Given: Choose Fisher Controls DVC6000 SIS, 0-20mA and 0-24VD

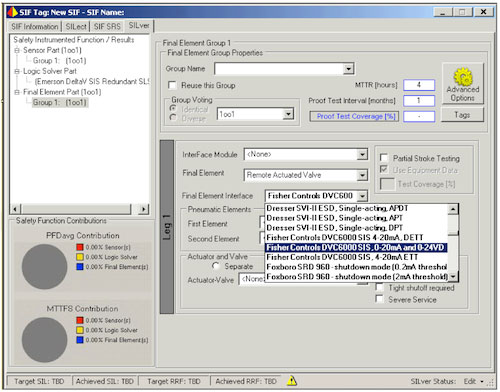Looking at the screenshot, I should pyautogui.click(x=356, y=247).
